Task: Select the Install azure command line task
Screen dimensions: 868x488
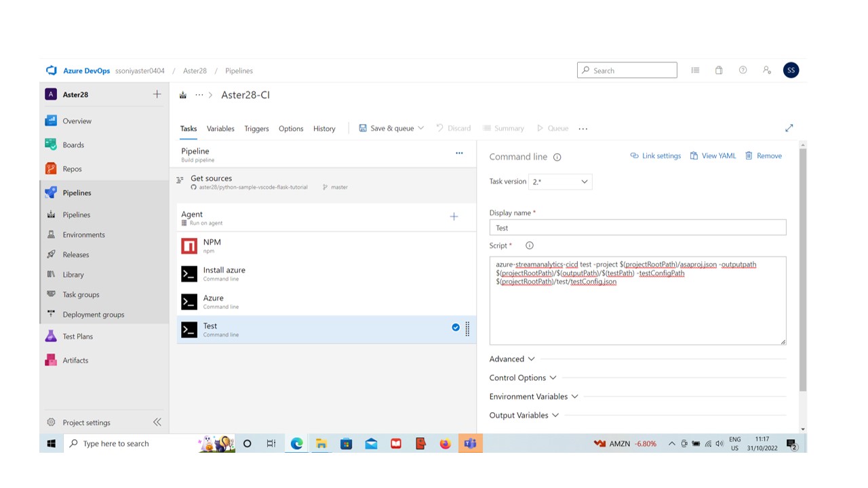Action: pyautogui.click(x=326, y=273)
